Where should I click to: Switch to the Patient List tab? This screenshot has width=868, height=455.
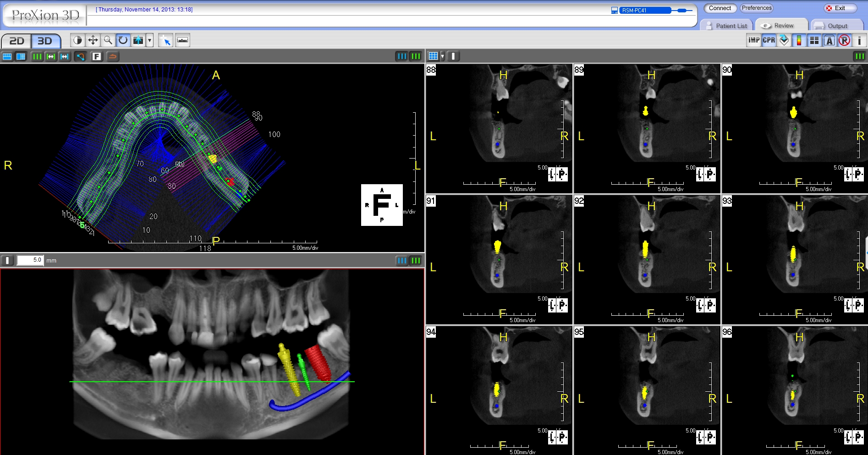point(727,26)
